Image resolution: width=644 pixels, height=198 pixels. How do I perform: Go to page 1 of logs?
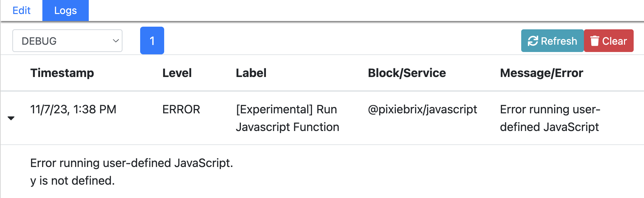(x=152, y=41)
